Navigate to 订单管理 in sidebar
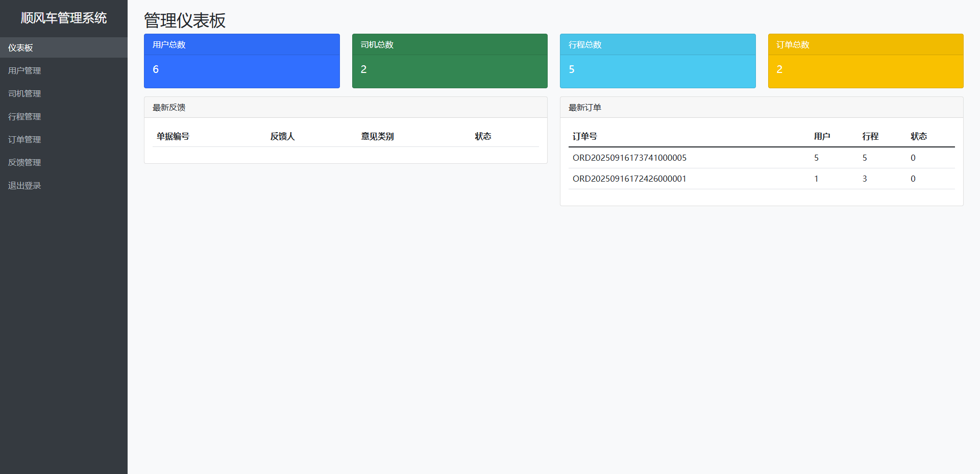This screenshot has height=474, width=980. click(24, 139)
